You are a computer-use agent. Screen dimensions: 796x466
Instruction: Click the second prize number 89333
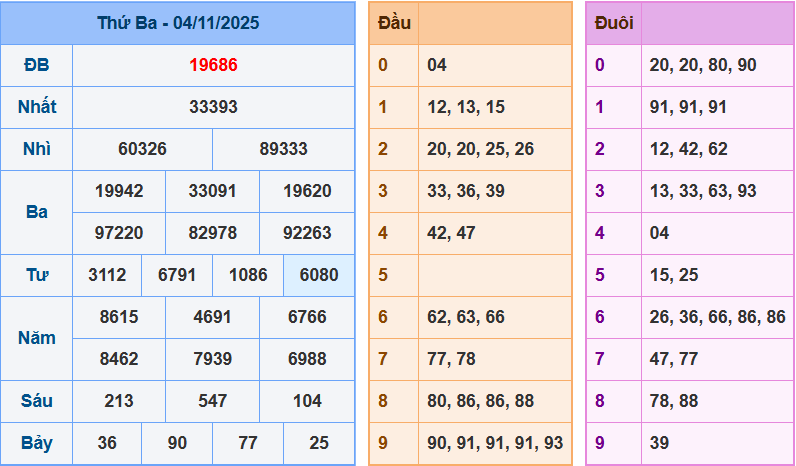pyautogui.click(x=283, y=149)
